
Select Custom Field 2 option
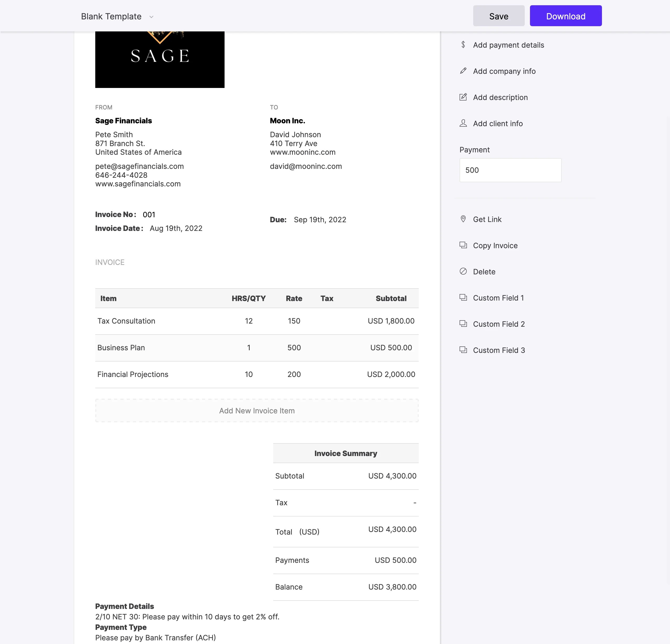click(x=498, y=324)
